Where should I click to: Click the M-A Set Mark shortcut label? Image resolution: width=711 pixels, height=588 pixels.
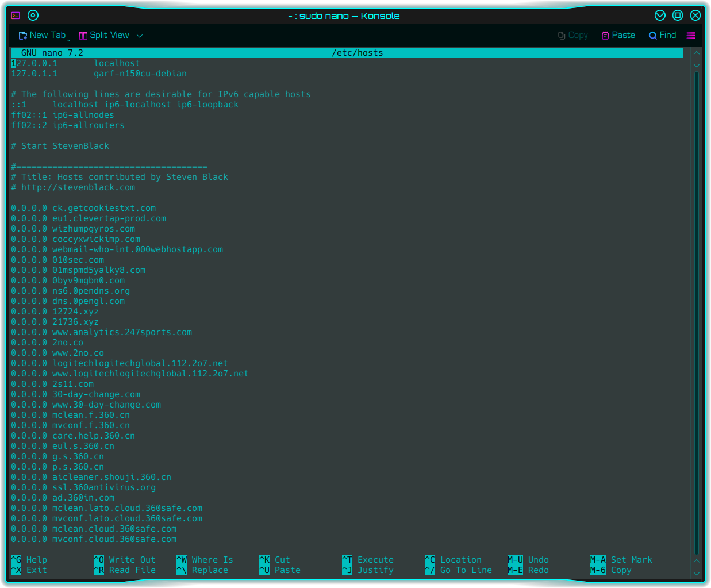pos(621,560)
